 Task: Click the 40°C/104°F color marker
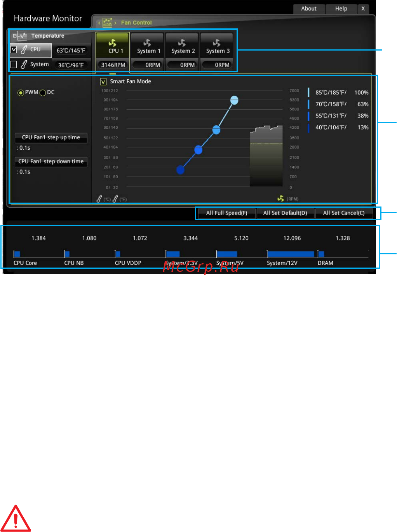(x=309, y=128)
